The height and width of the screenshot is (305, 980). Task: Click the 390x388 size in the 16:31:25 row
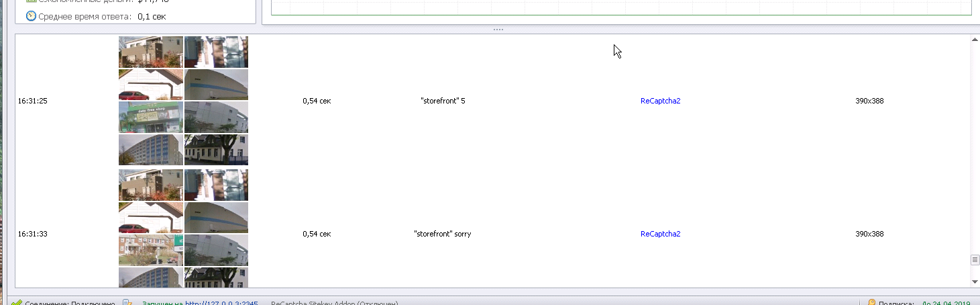point(869,101)
